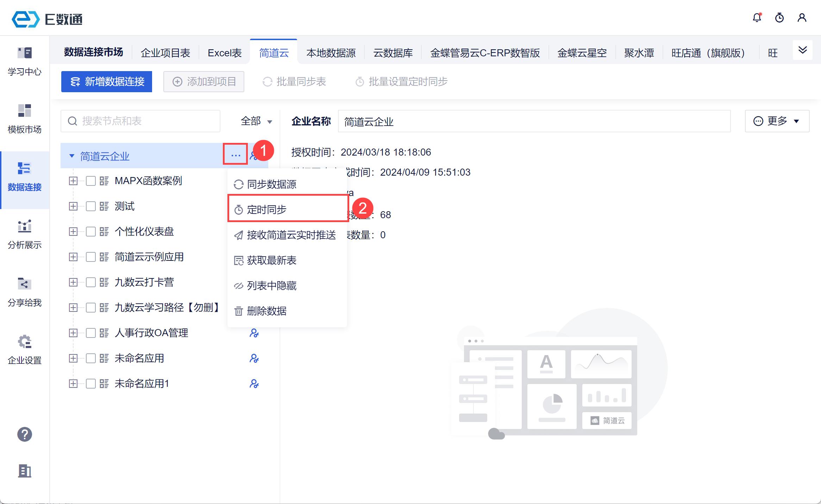Image resolution: width=821 pixels, height=504 pixels.
Task: Expand the 测试 tree node
Action: point(73,206)
